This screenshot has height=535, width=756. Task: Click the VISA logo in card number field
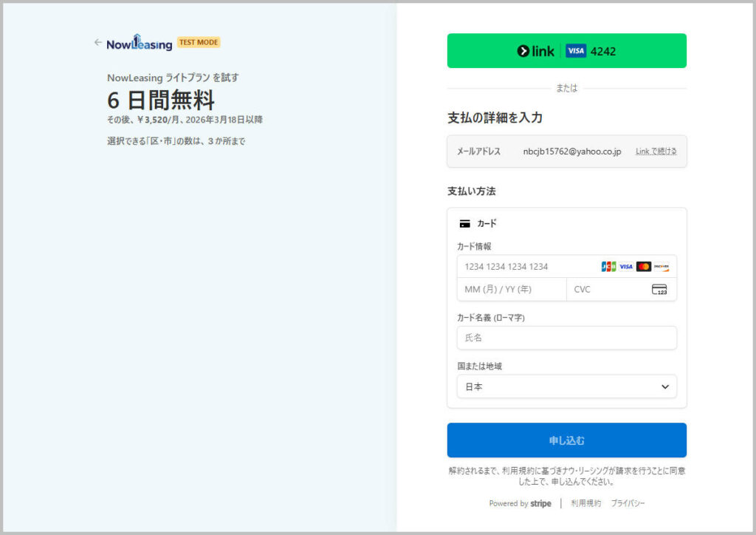pyautogui.click(x=626, y=267)
